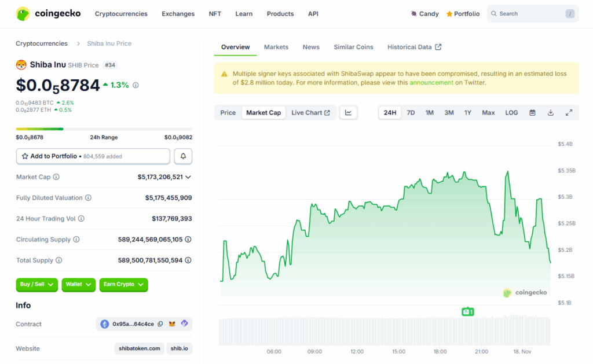The height and width of the screenshot is (364, 593).
Task: Open the Exchanges menu in navbar
Action: 178,14
